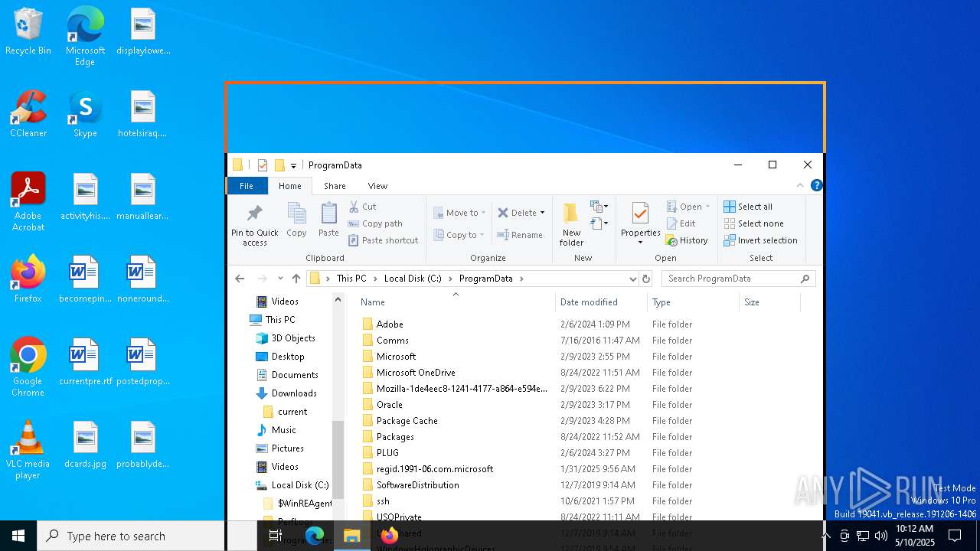This screenshot has height=551, width=980.
Task: Click the quick access New folder icon in title bar
Action: (279, 165)
